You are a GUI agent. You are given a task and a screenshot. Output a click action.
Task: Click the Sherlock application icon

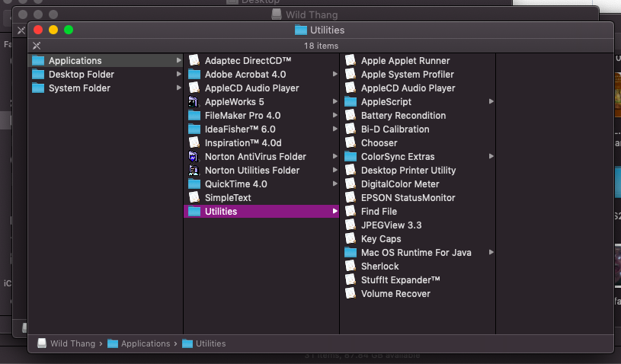350,267
